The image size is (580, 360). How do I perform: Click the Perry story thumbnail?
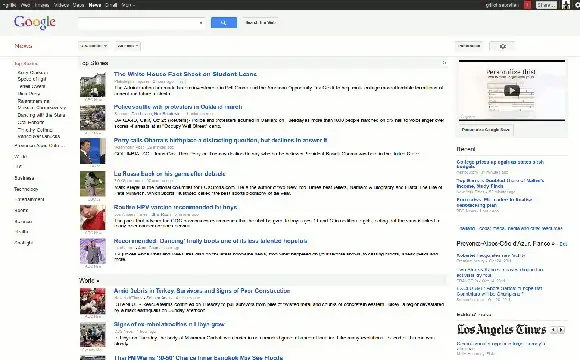click(92, 151)
